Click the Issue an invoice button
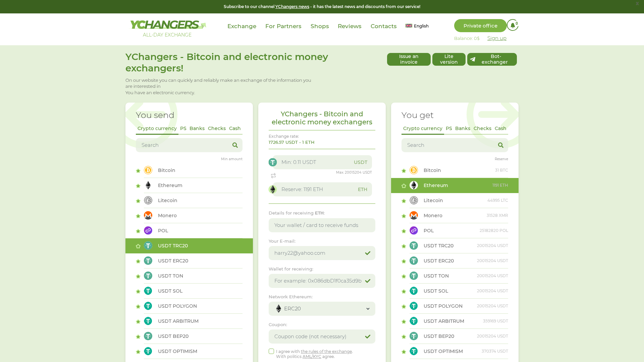 [x=409, y=59]
